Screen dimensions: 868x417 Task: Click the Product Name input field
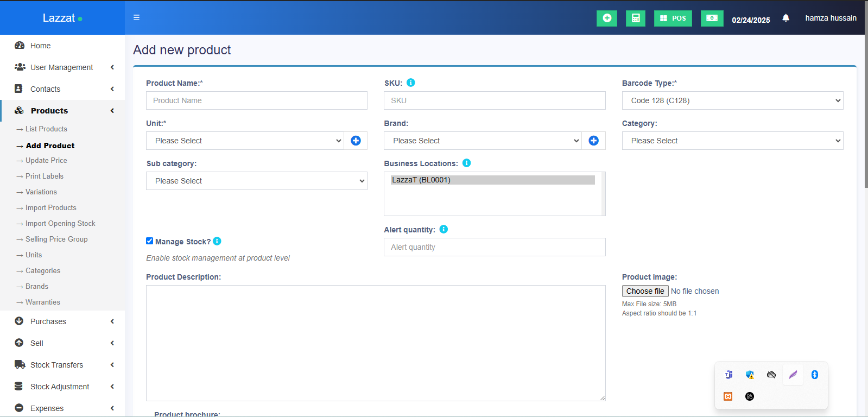click(x=256, y=100)
